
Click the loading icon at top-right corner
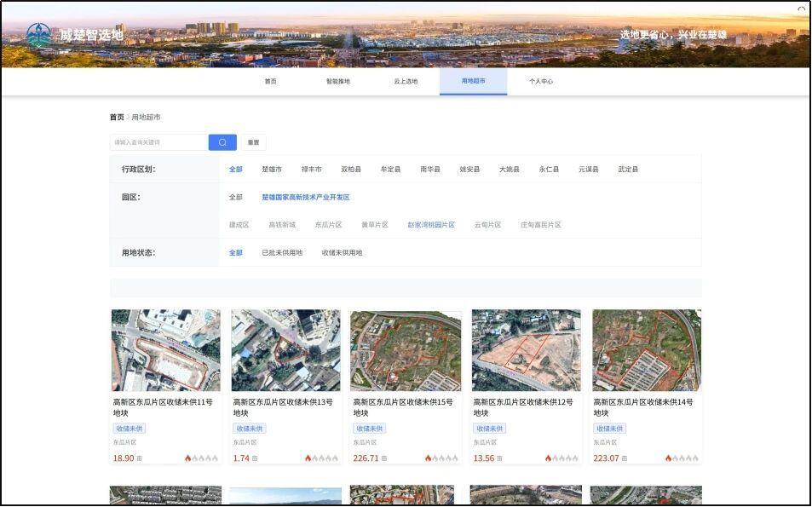801,9
